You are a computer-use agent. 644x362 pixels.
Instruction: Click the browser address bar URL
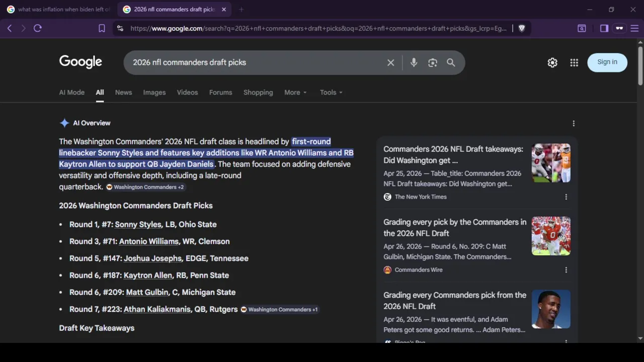(x=318, y=29)
